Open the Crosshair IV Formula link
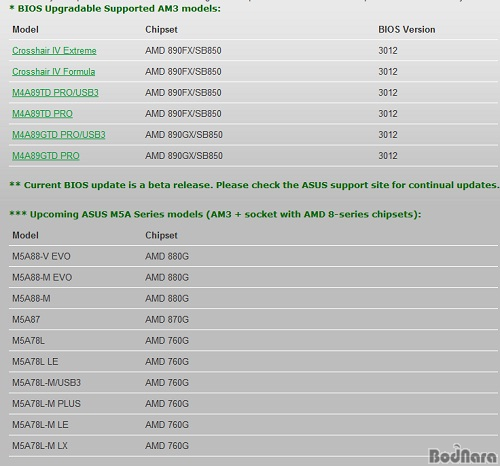500x466 pixels. [x=54, y=72]
